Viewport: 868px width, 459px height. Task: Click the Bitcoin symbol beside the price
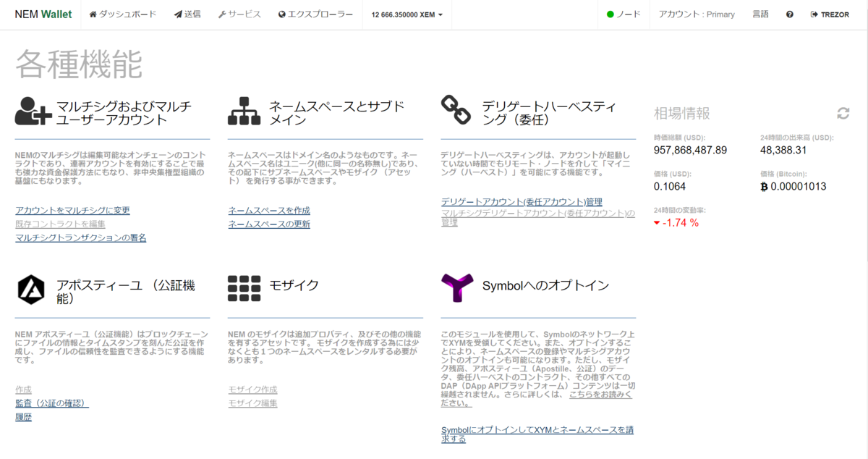765,186
